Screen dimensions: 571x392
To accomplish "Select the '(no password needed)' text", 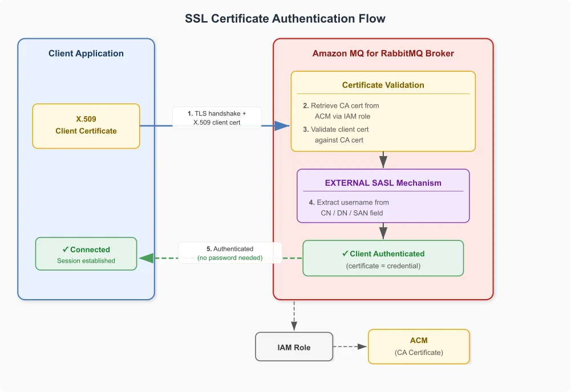I will [230, 258].
